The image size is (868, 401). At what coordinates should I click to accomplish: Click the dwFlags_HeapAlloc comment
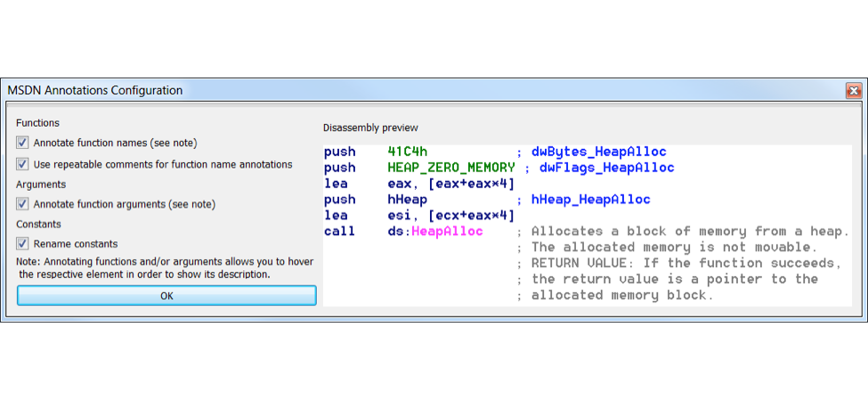[x=607, y=168]
